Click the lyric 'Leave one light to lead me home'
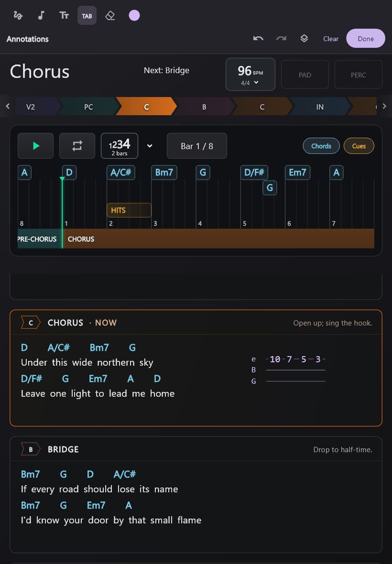The height and width of the screenshot is (564, 392). point(98,393)
